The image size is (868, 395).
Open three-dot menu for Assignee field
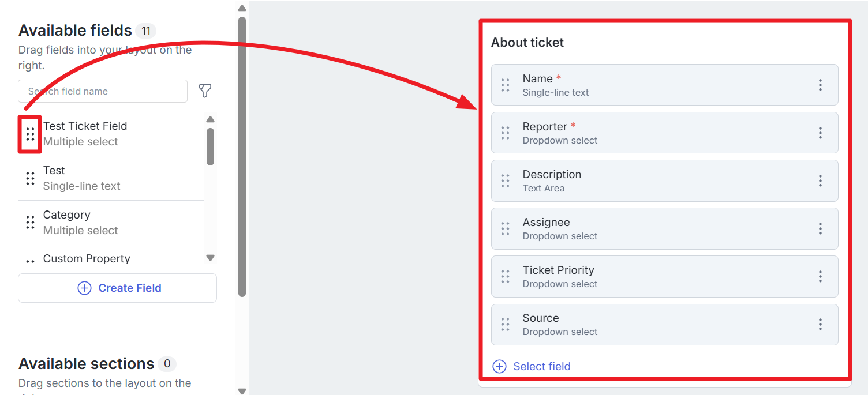pyautogui.click(x=820, y=229)
